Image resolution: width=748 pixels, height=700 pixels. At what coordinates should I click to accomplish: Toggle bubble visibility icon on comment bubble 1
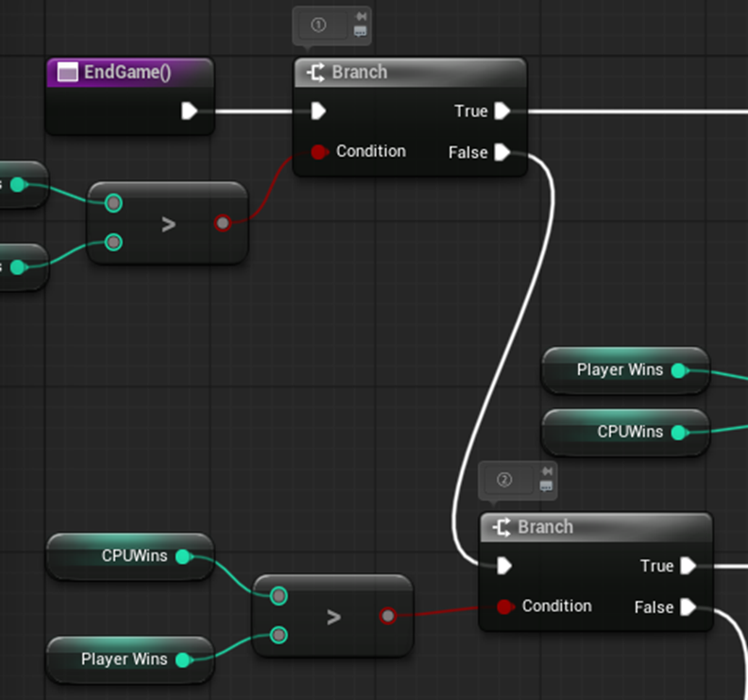[x=360, y=31]
